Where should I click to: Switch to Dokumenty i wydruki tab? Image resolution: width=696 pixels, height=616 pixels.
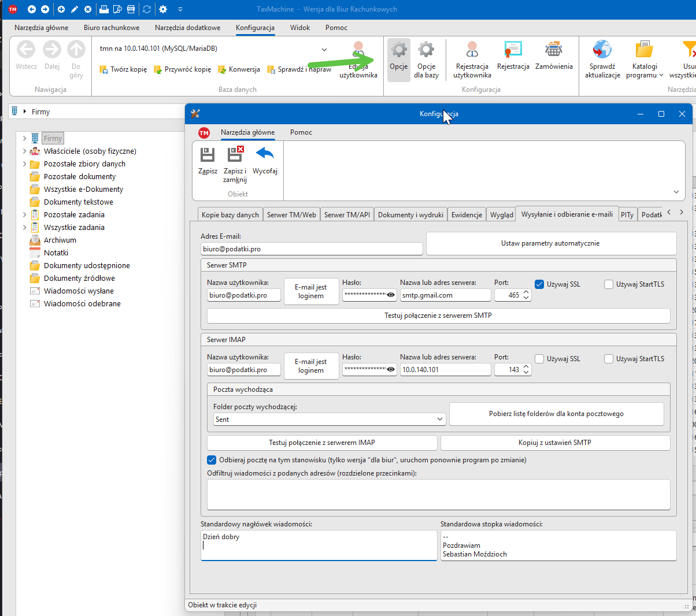coord(410,215)
